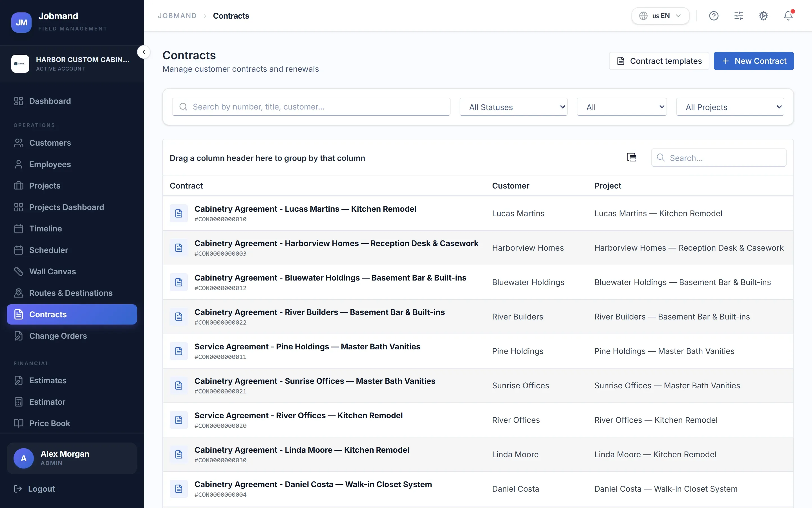This screenshot has width=812, height=508.
Task: Click JOBMAND breadcrumb link
Action: [177, 16]
